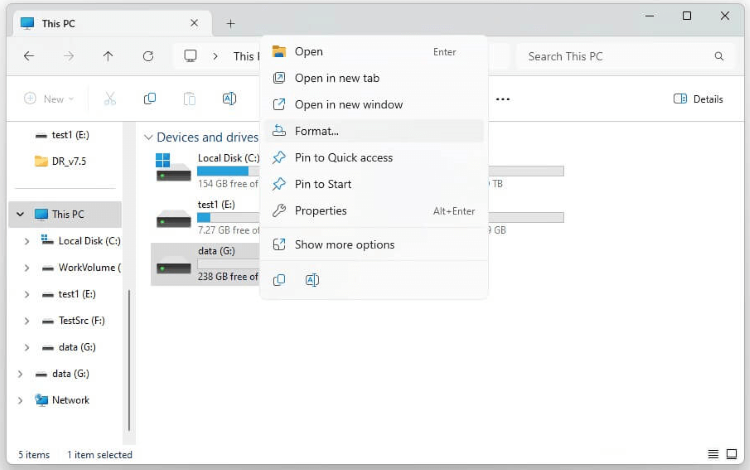Click the Copy icon in toolbar
750x470 pixels.
click(150, 99)
